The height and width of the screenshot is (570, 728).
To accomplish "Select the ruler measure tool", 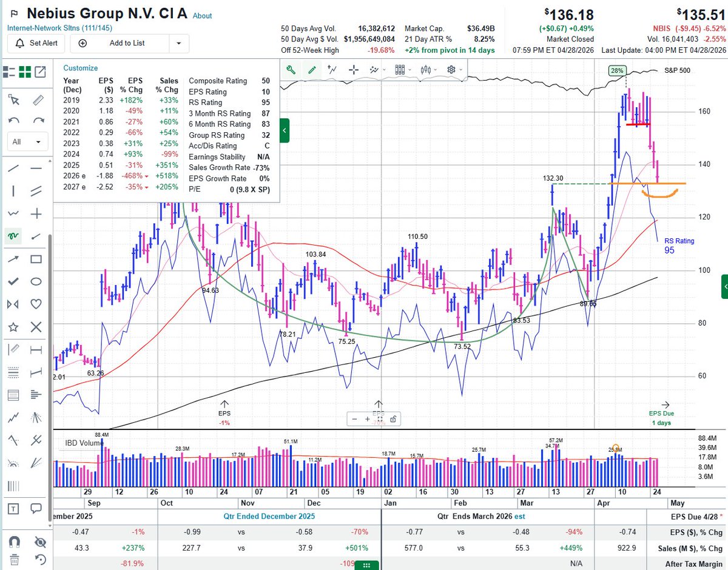I will tap(38, 99).
